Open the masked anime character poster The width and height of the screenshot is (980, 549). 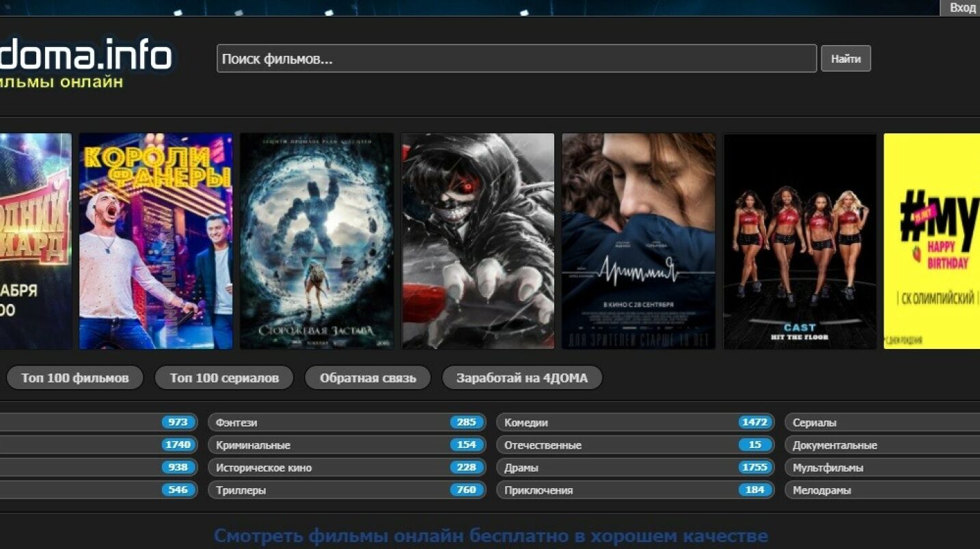pyautogui.click(x=478, y=241)
